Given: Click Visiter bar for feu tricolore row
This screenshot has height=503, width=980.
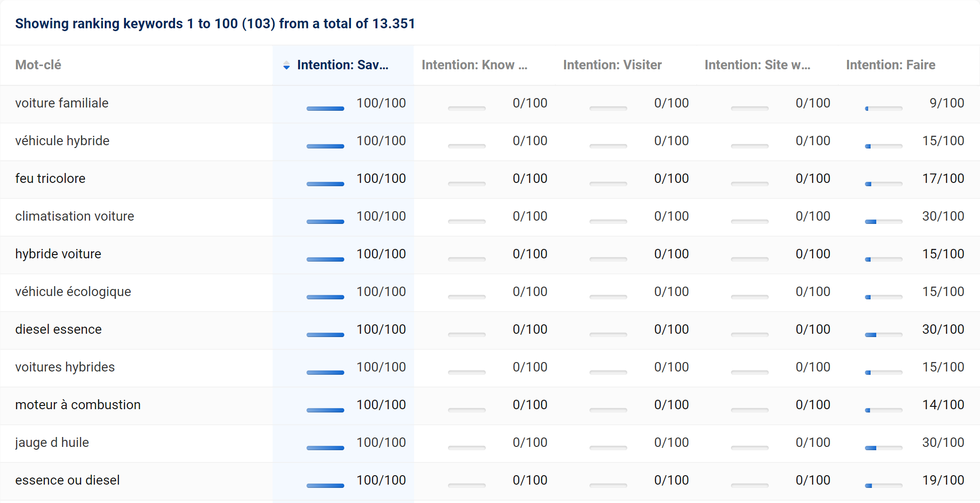Looking at the screenshot, I should click(x=608, y=184).
